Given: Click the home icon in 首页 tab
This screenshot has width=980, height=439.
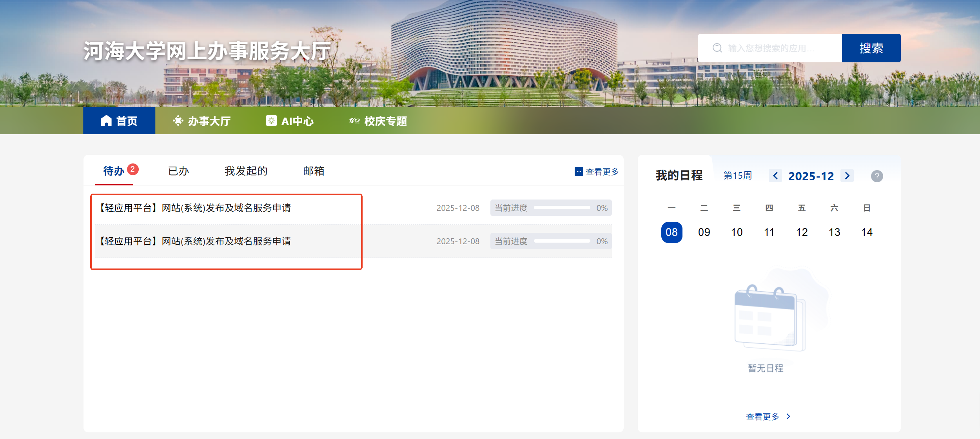Looking at the screenshot, I should pos(106,121).
